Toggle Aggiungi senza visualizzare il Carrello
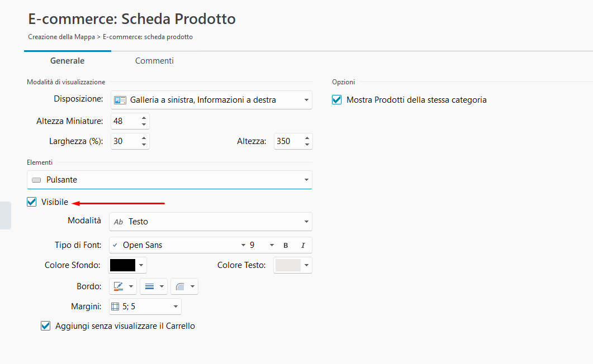Screen dimensions: 593x364 46,326
